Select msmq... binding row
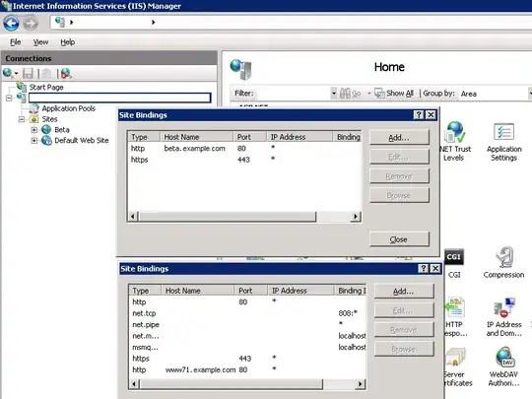The width and height of the screenshot is (532, 399). [x=247, y=347]
